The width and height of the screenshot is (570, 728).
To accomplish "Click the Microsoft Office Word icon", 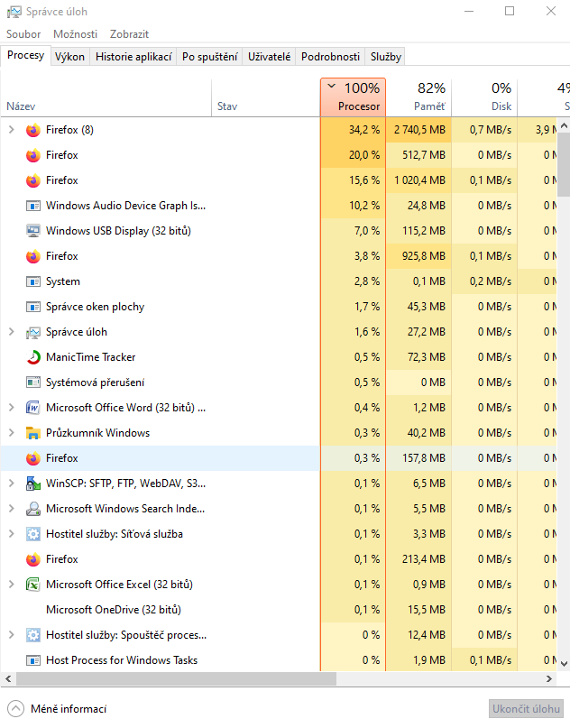I will point(33,408).
